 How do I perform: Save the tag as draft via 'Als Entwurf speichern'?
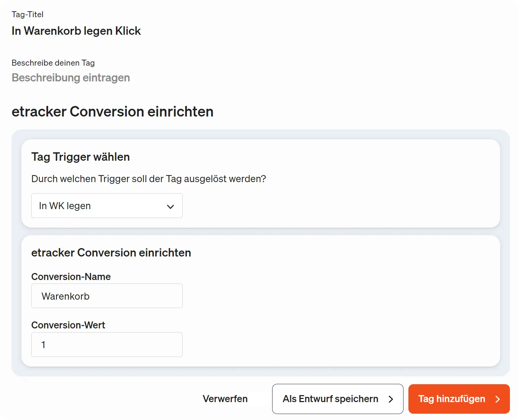coord(330,399)
